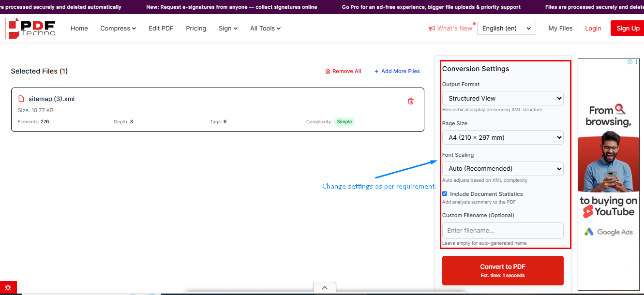
Task: Click the PDF Techno logo
Action: click(x=30, y=28)
